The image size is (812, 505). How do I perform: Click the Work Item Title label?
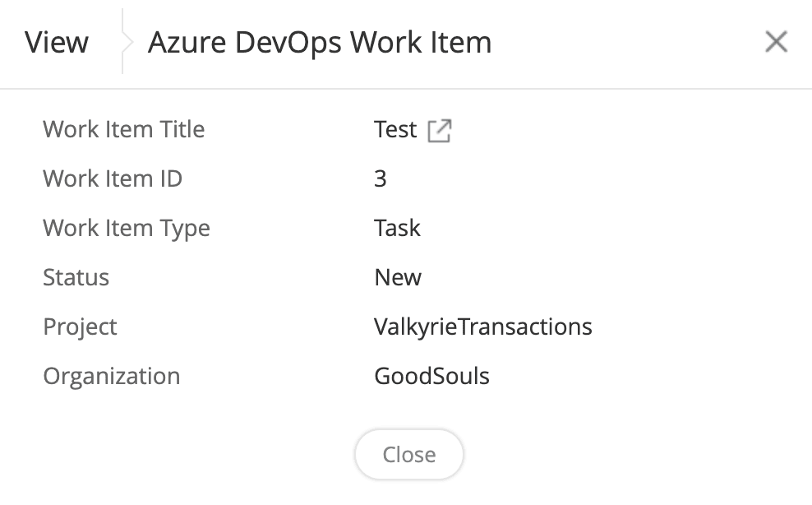(123, 129)
